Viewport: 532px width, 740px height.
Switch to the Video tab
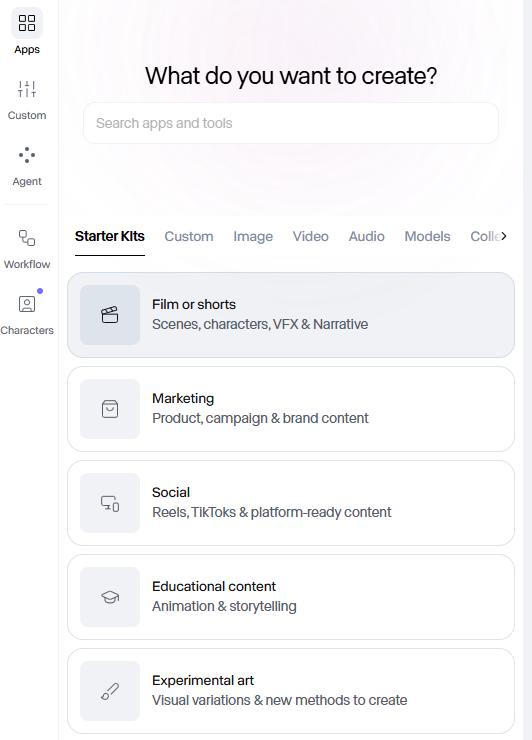point(311,236)
